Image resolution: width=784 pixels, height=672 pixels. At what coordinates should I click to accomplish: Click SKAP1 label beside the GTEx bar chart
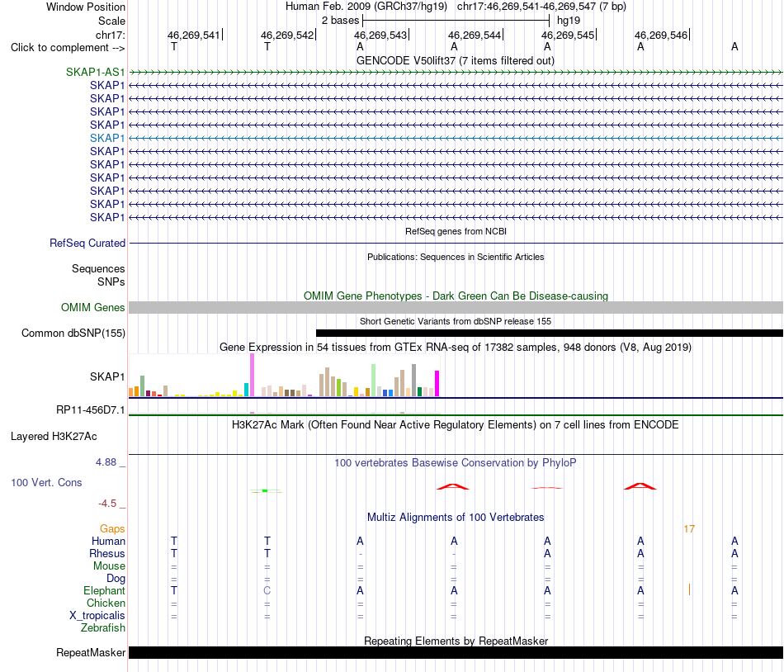[107, 376]
